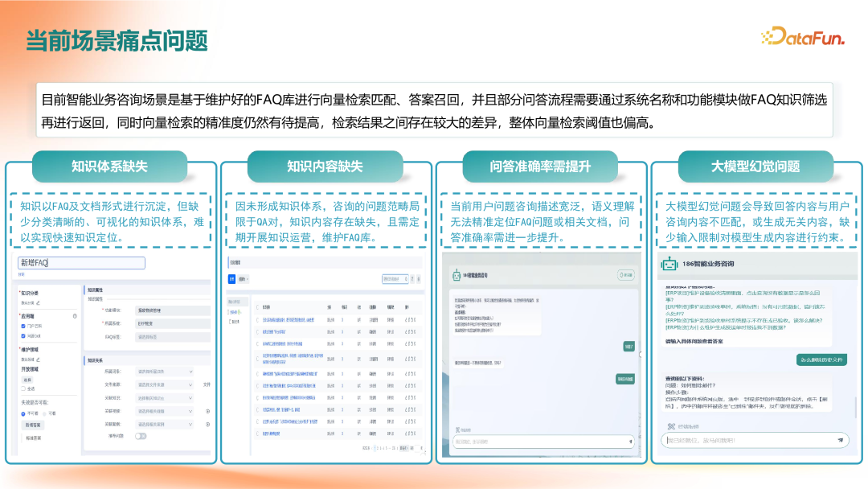Open the 关联视频 dropdown

[x=165, y=412]
